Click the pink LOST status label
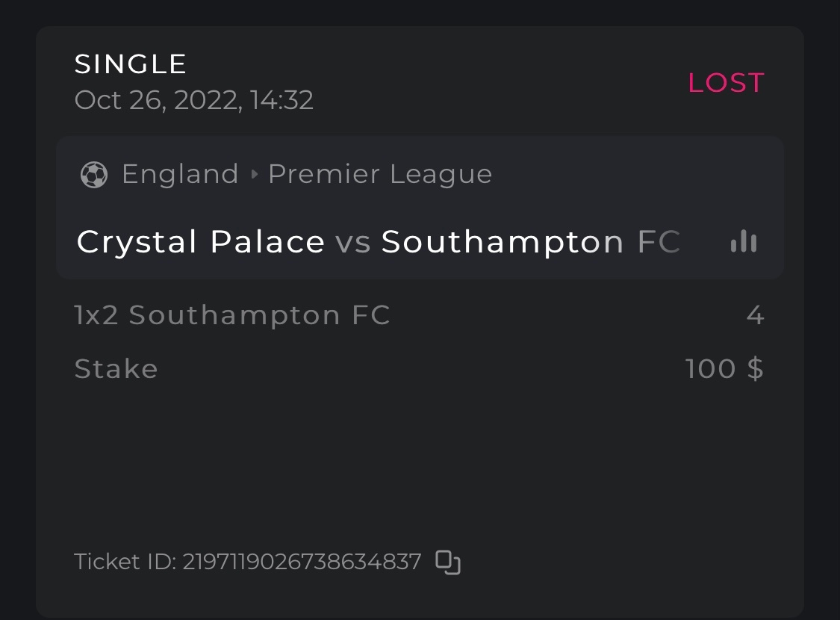This screenshot has width=840, height=620. click(x=726, y=83)
